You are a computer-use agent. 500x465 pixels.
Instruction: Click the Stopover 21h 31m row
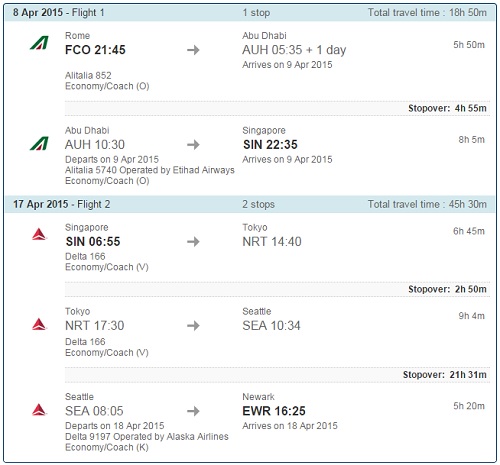277,375
